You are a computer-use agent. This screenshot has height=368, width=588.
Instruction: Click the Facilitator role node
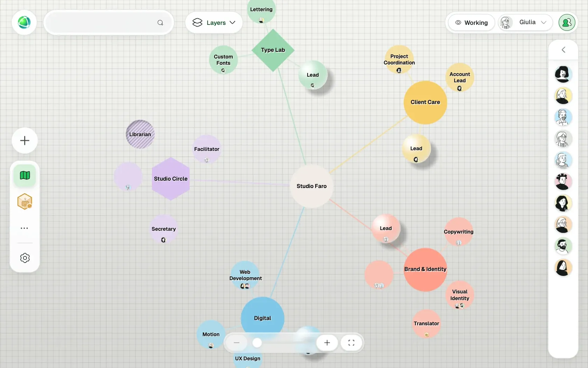tap(207, 149)
